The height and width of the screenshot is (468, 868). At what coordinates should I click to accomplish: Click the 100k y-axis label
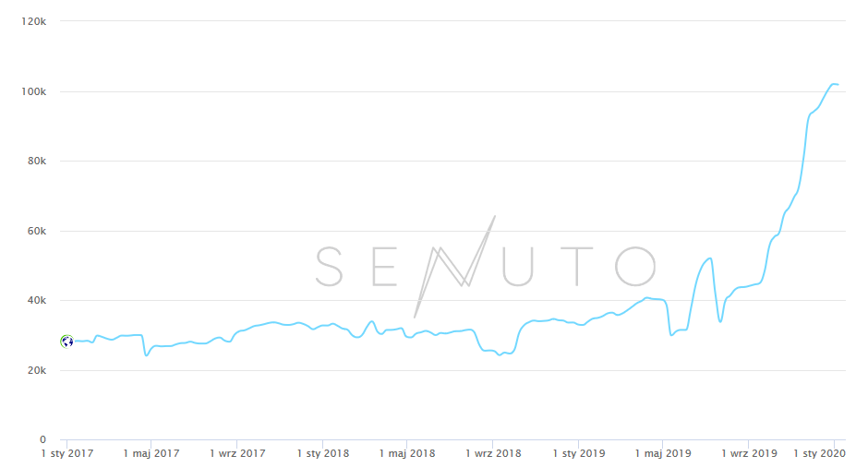(33, 91)
